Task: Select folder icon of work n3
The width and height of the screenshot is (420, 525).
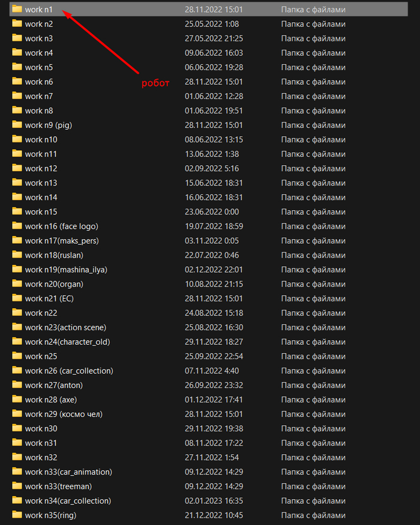Action: coord(17,38)
